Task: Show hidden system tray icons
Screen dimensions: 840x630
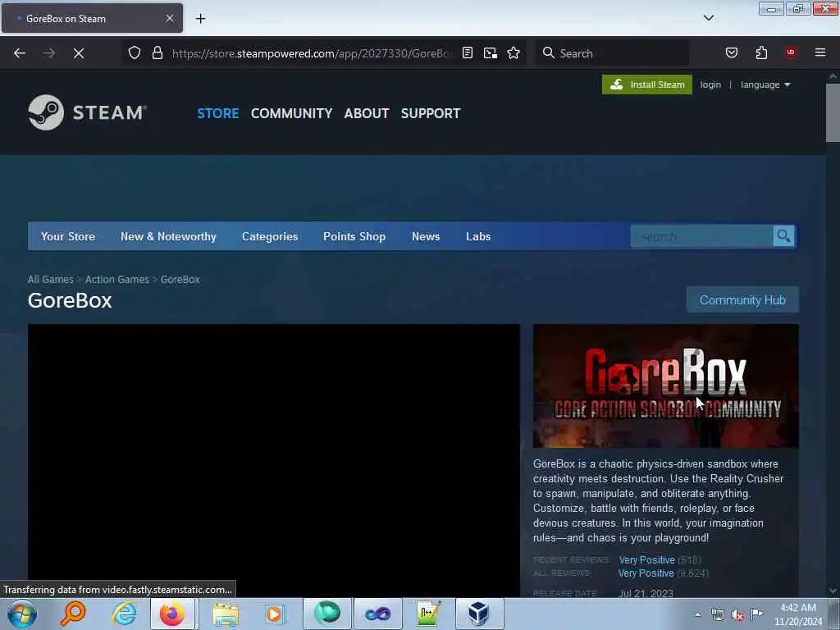Action: (x=697, y=615)
